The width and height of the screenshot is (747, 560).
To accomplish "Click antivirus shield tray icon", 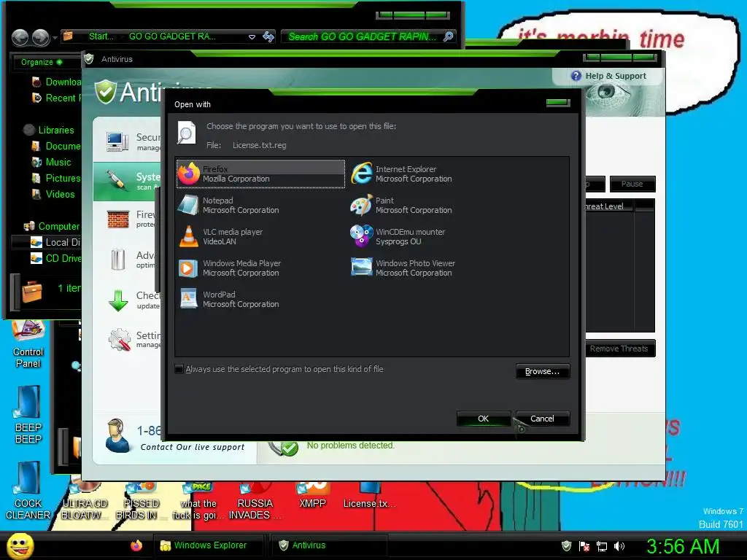I will (x=566, y=545).
